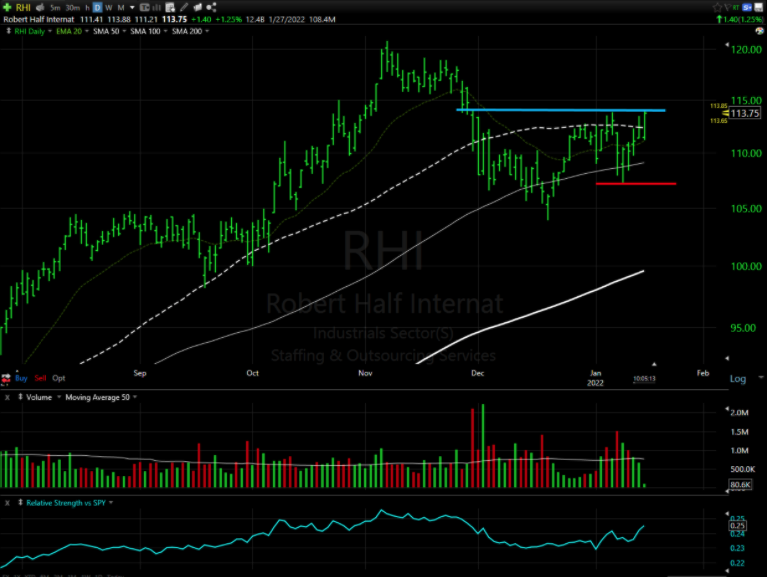Image resolution: width=767 pixels, height=577 pixels.
Task: Click the add note icon in toolbar
Action: [170, 7]
